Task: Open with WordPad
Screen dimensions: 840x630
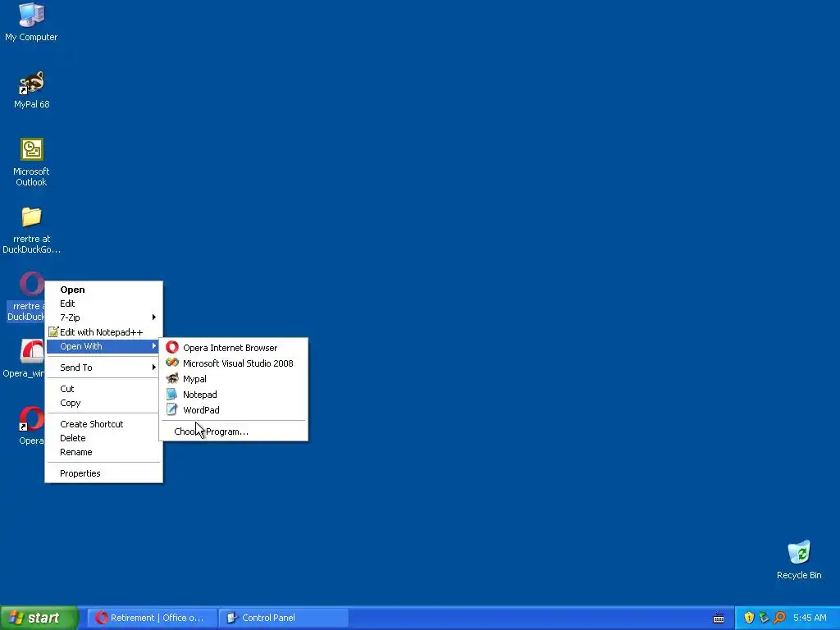Action: 234,410
